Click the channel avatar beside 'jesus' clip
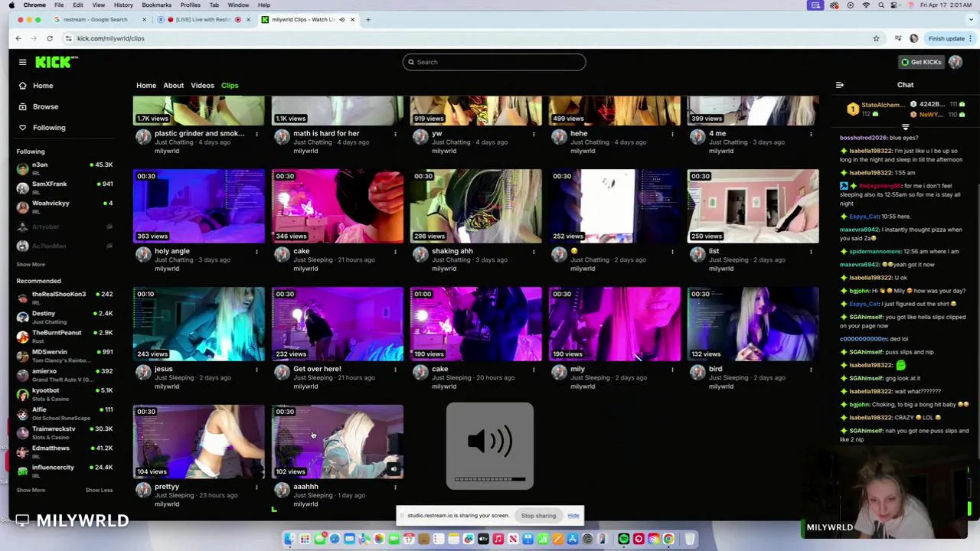This screenshot has height=551, width=980. (x=143, y=373)
